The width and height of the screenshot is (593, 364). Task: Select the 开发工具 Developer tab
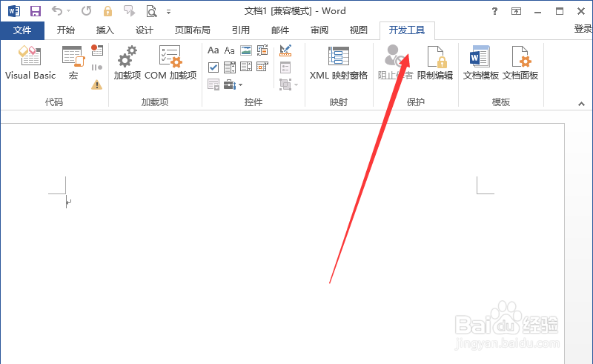coord(407,30)
